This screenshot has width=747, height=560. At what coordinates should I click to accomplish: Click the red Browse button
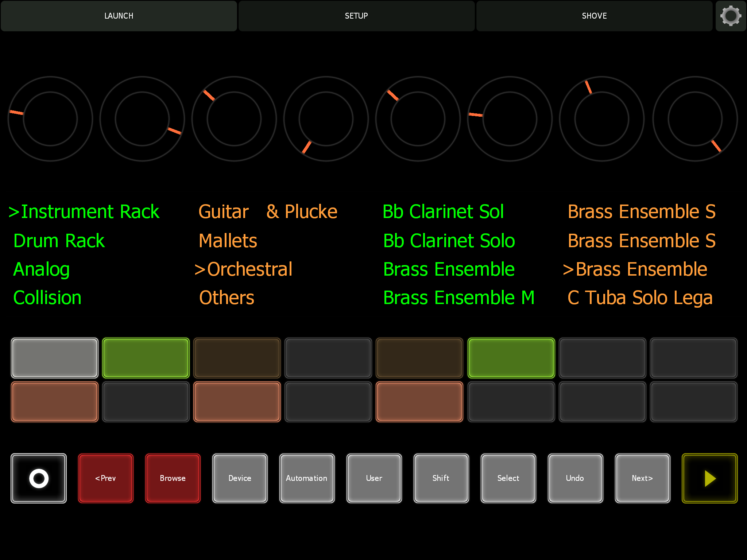(173, 478)
